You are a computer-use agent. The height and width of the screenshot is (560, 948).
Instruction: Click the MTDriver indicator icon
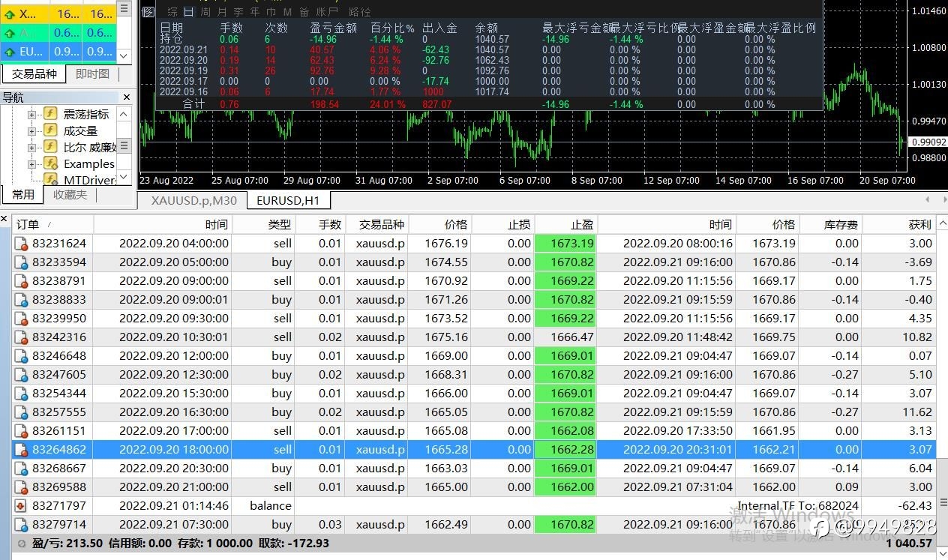tap(51, 179)
